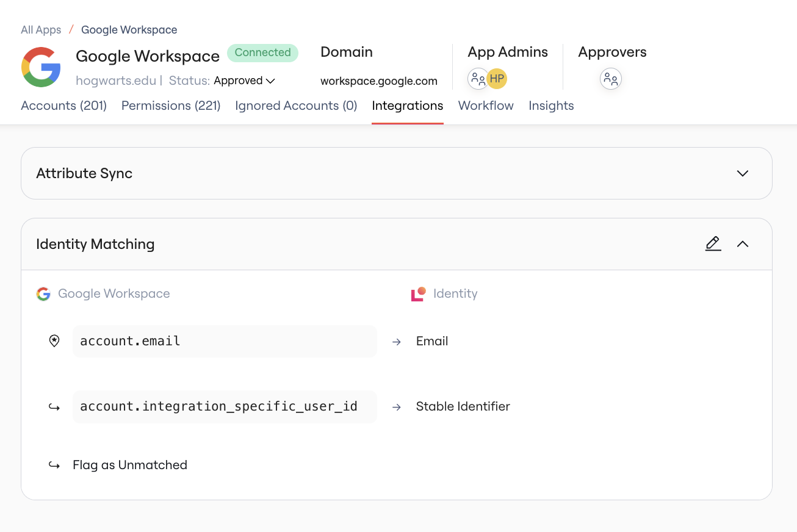
Task: Click the hogwarts.edu text
Action: pyautogui.click(x=117, y=81)
